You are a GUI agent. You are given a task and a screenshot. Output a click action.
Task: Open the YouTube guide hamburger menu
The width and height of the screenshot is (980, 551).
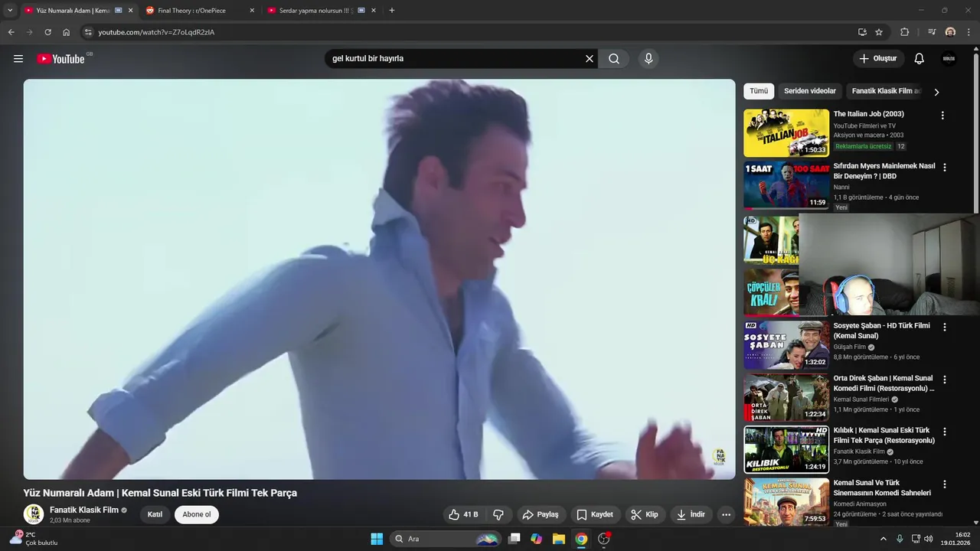[x=18, y=59]
